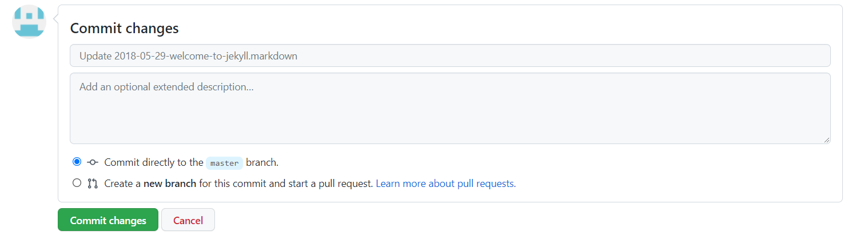The height and width of the screenshot is (247, 868).
Task: Click the bold "new branch" label text
Action: (x=170, y=184)
